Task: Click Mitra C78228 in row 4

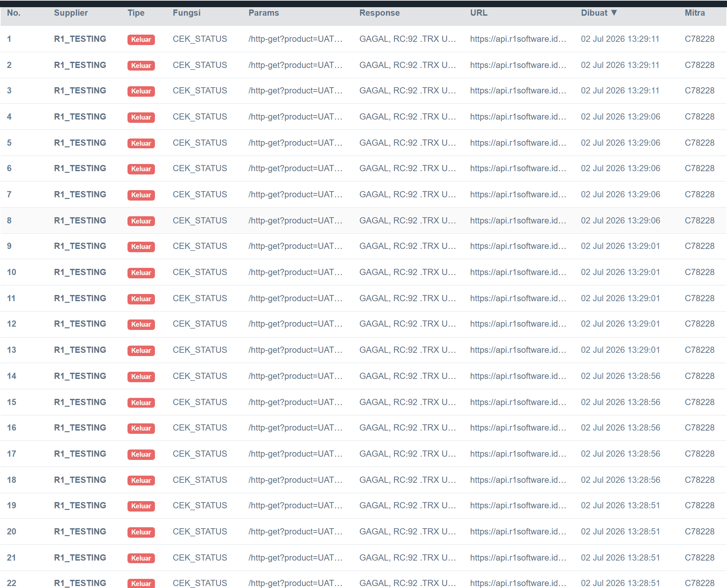Action: [x=699, y=117]
